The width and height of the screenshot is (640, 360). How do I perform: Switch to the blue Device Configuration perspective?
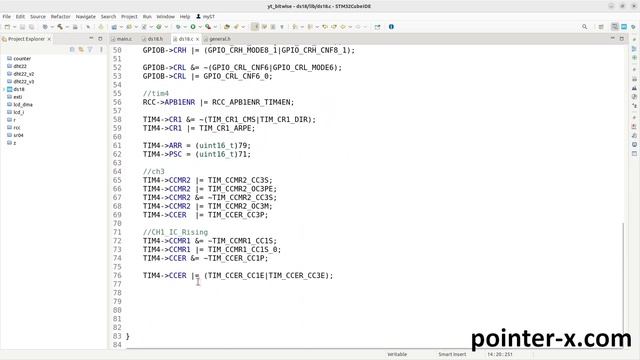coord(624,27)
